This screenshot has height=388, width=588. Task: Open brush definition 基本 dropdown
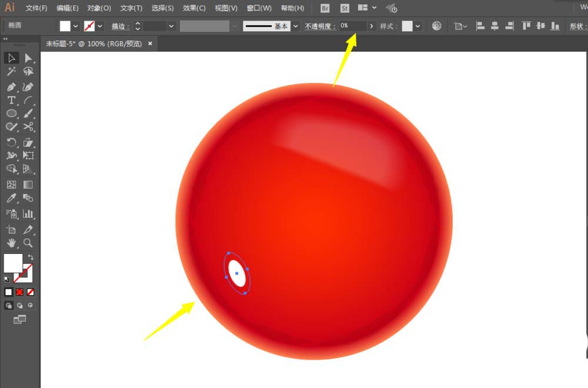pyautogui.click(x=296, y=26)
